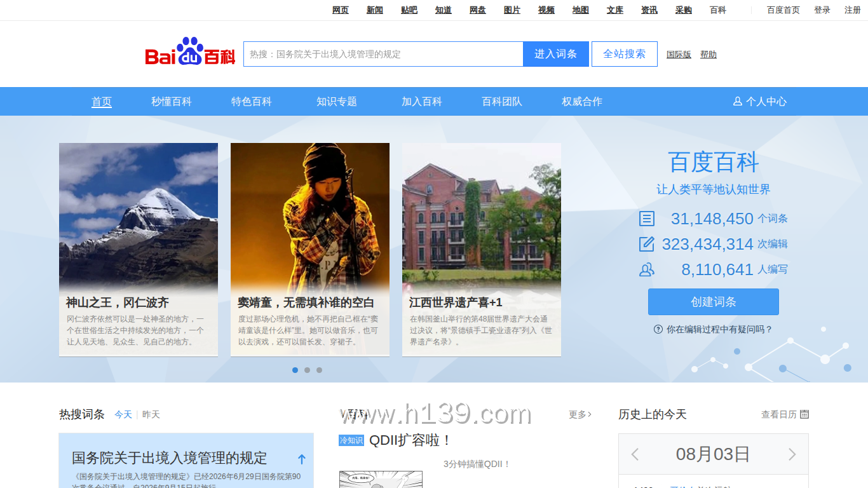The width and height of the screenshot is (868, 488).
Task: Click the 全站搜索 button
Action: (x=625, y=54)
